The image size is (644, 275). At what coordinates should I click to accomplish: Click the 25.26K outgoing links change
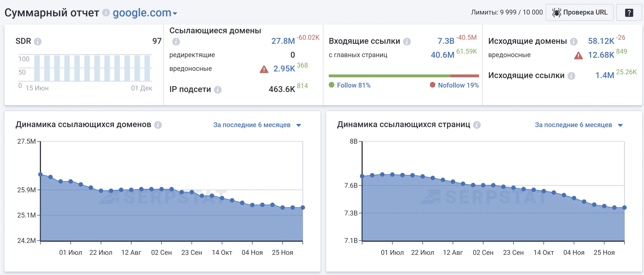pyautogui.click(x=626, y=72)
